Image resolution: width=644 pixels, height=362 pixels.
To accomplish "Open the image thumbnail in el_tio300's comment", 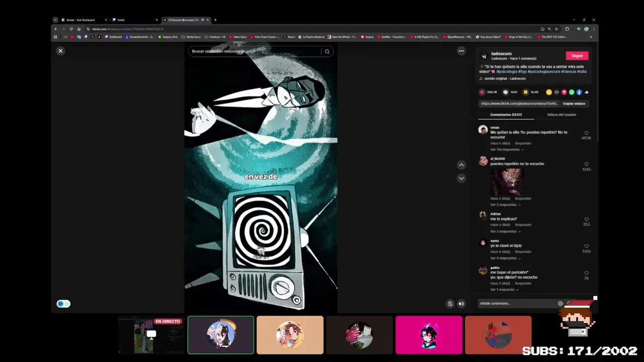I will [x=507, y=182].
